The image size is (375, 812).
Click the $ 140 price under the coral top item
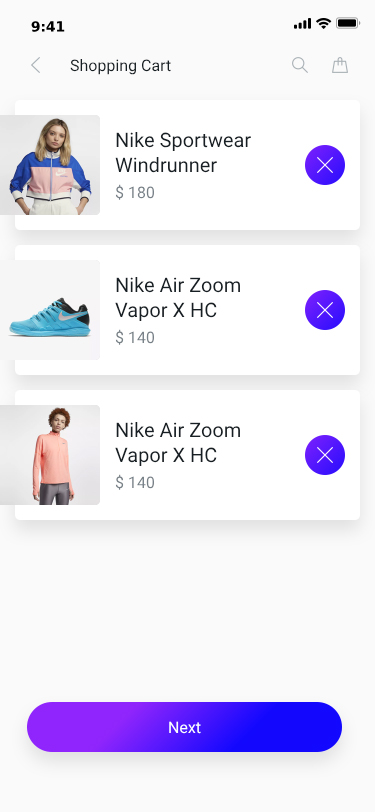(135, 483)
